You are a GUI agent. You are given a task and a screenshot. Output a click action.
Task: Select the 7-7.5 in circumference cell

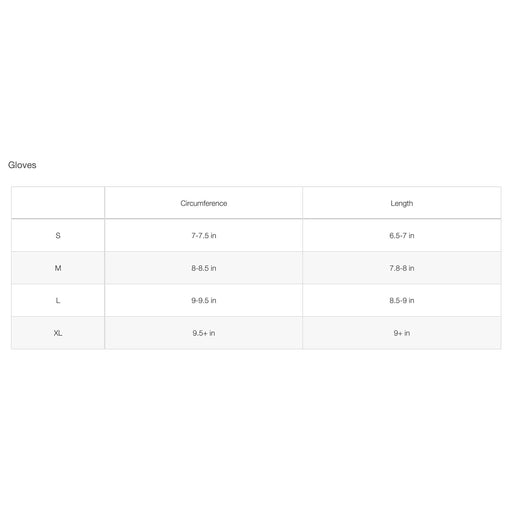point(204,236)
